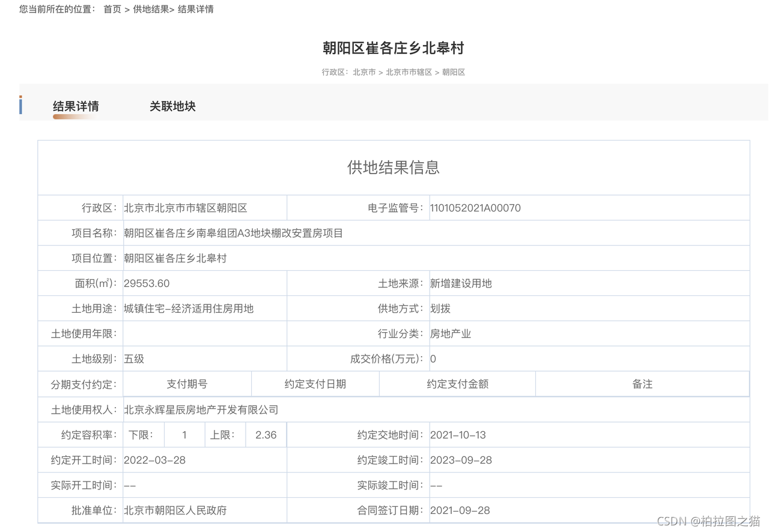Open the 北京市市辖区 region link
This screenshot has width=769, height=532.
pos(410,71)
